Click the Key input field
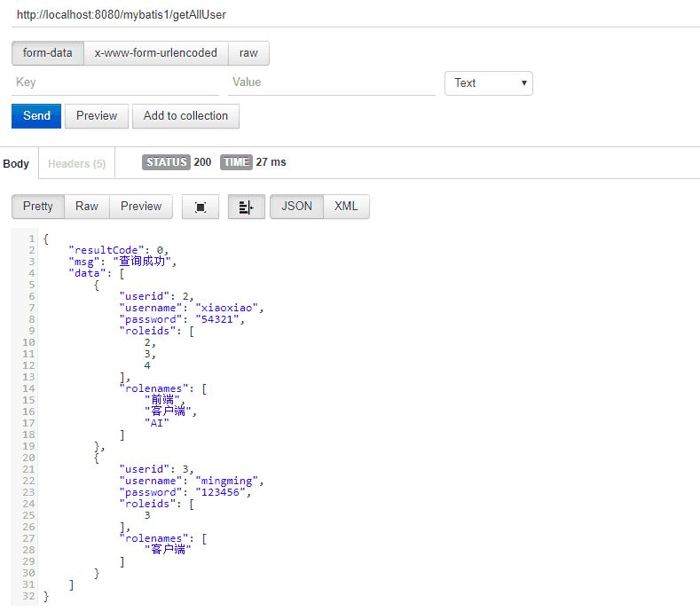Screen dimensions: 700x611 [115, 82]
